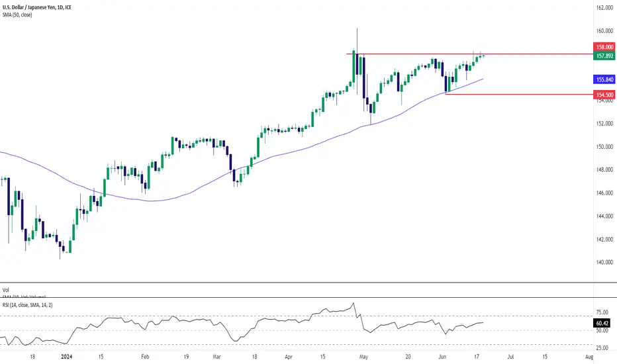
Task: Select the RSI (14, close, SMA, 14, 2) label
Action: pos(28,305)
